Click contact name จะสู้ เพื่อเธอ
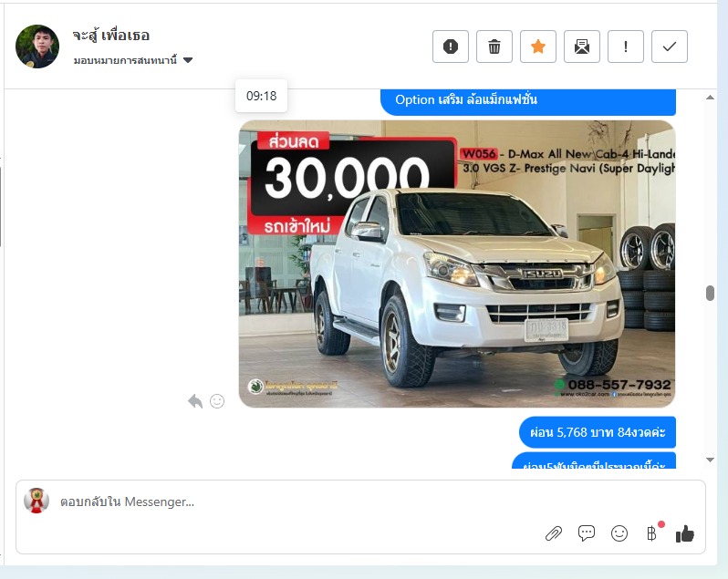Viewport: 728px width, 579px height. [111, 35]
